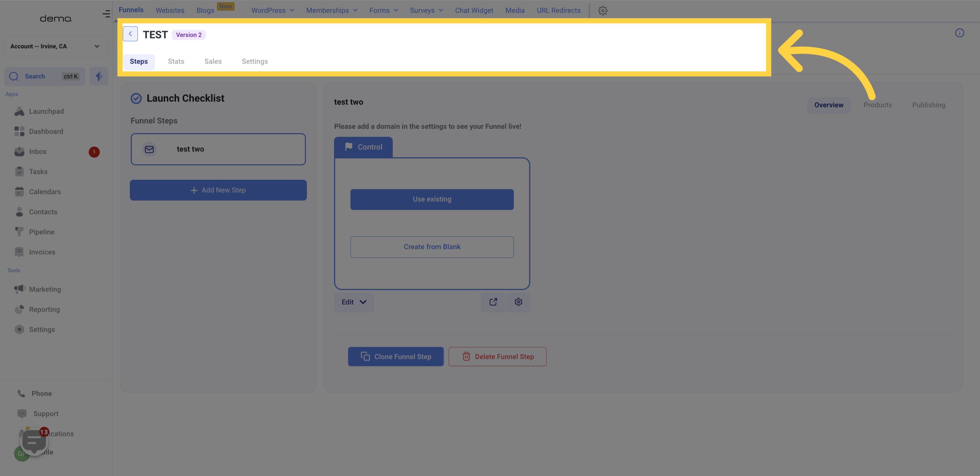Screen dimensions: 980x476
Task: Collapse the sidebar with hamburger icon
Action: tap(106, 14)
